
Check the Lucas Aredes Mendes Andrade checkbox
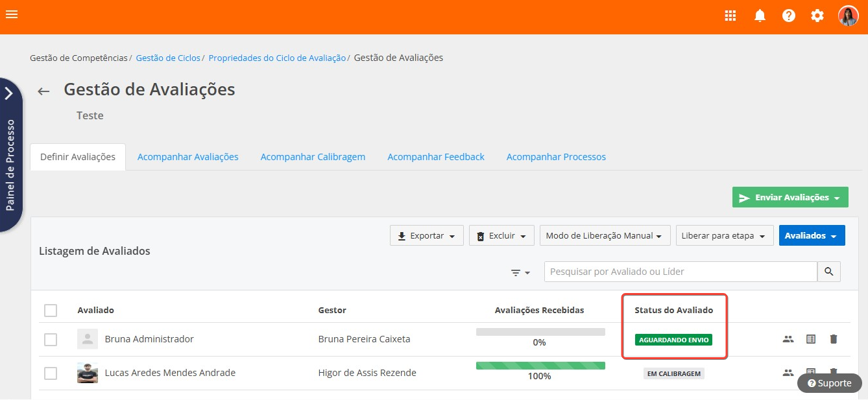coord(51,373)
